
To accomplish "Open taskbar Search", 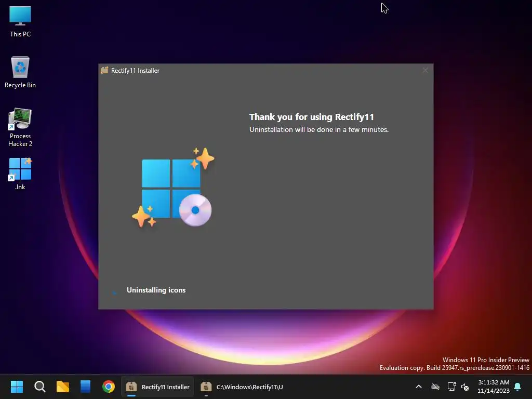I will point(39,387).
